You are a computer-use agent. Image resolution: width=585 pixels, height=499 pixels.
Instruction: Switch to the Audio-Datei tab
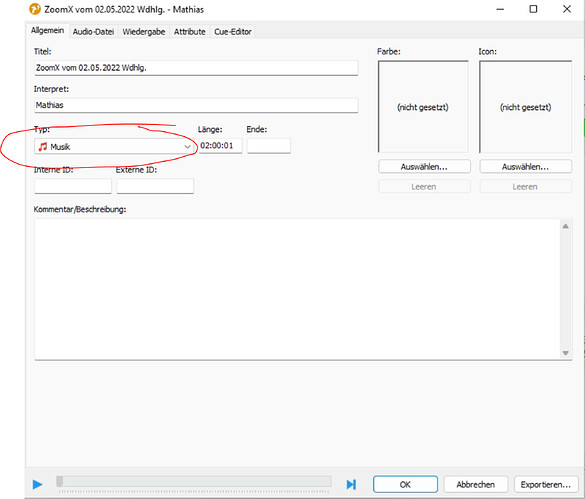93,32
